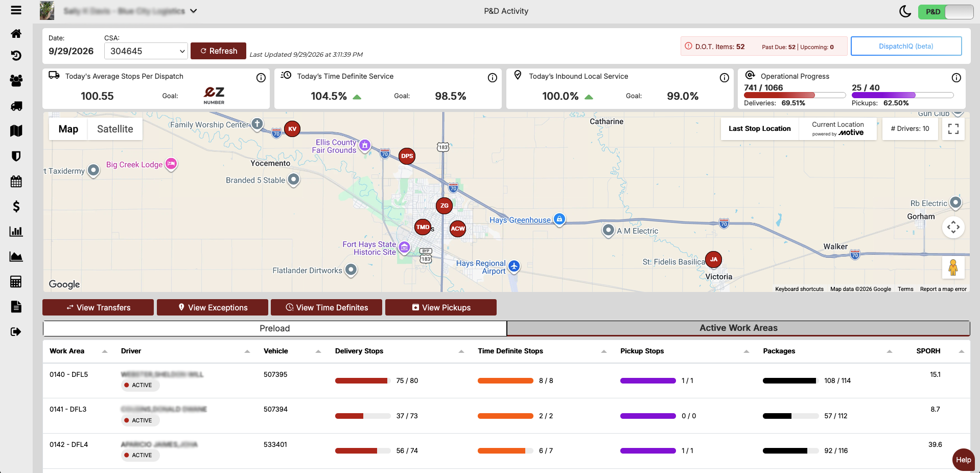Viewport: 980px width, 473px height.
Task: Open View Time Definites
Action: click(326, 307)
